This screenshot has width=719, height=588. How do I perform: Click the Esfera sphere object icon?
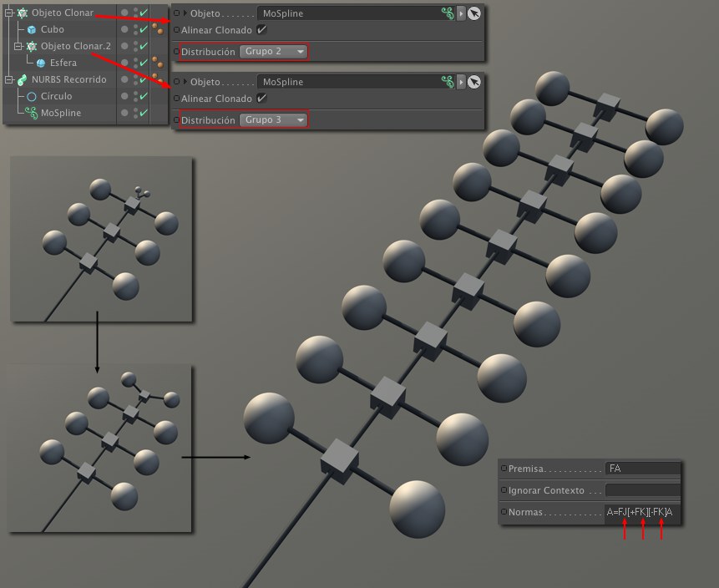coord(40,63)
